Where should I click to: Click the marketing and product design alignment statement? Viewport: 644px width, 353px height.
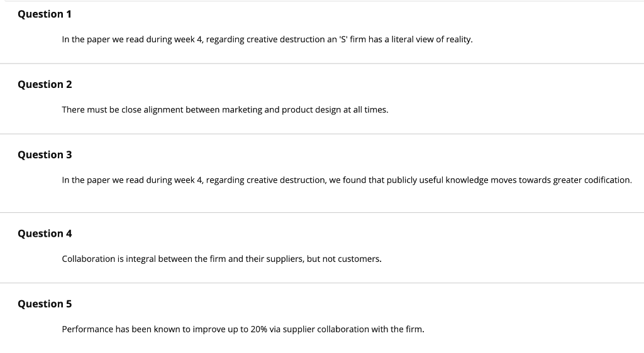pos(225,110)
